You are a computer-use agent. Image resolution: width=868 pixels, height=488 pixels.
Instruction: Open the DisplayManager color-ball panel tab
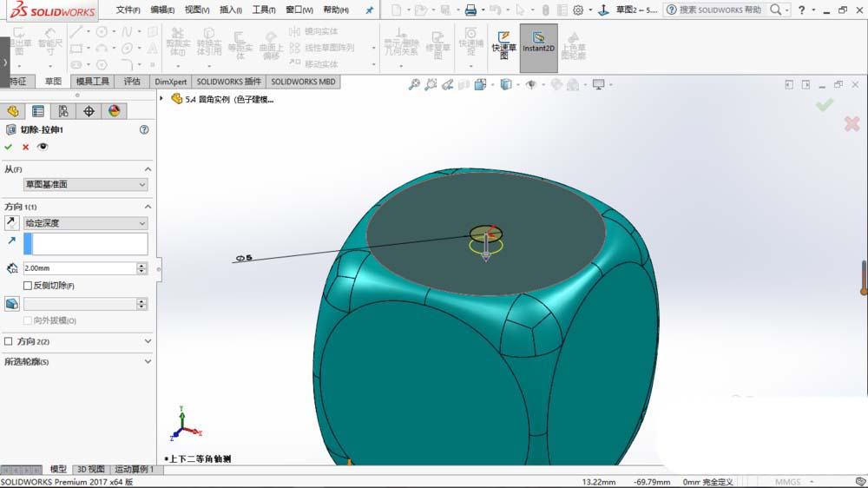(114, 111)
